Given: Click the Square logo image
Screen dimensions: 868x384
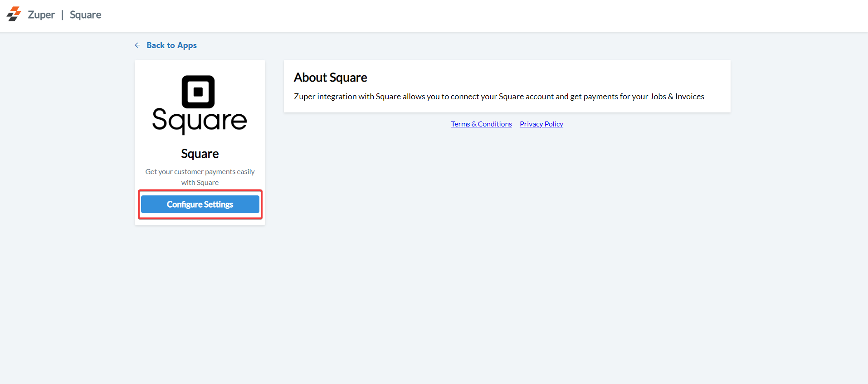Looking at the screenshot, I should click(200, 105).
